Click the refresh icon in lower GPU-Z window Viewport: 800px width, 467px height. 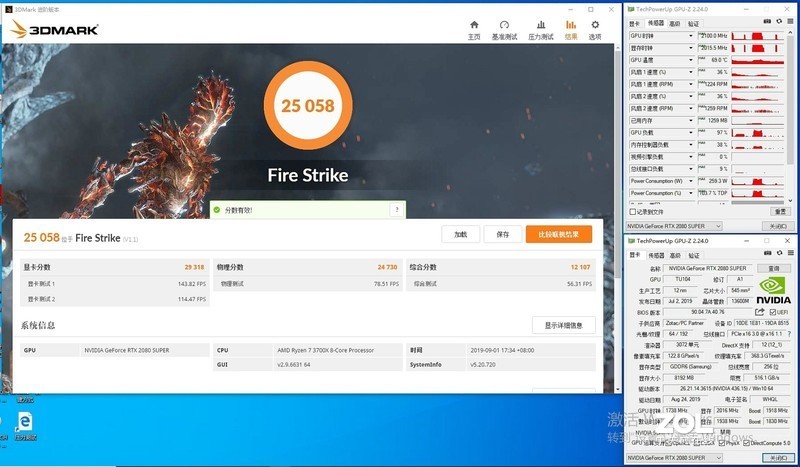click(x=779, y=253)
